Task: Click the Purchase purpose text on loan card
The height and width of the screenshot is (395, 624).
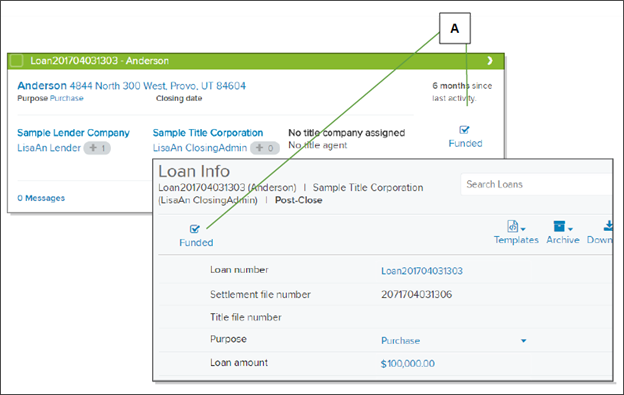Action: tap(66, 98)
